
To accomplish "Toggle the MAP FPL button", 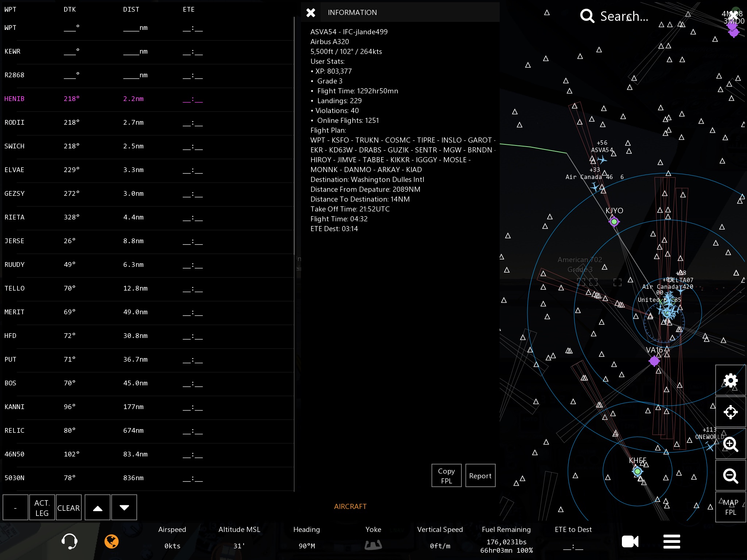I will [x=730, y=507].
